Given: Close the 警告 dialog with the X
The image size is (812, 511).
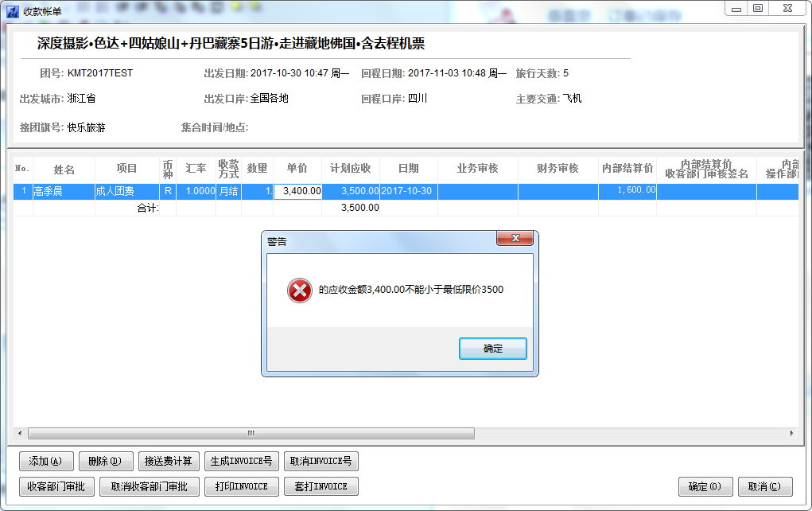Looking at the screenshot, I should [515, 238].
